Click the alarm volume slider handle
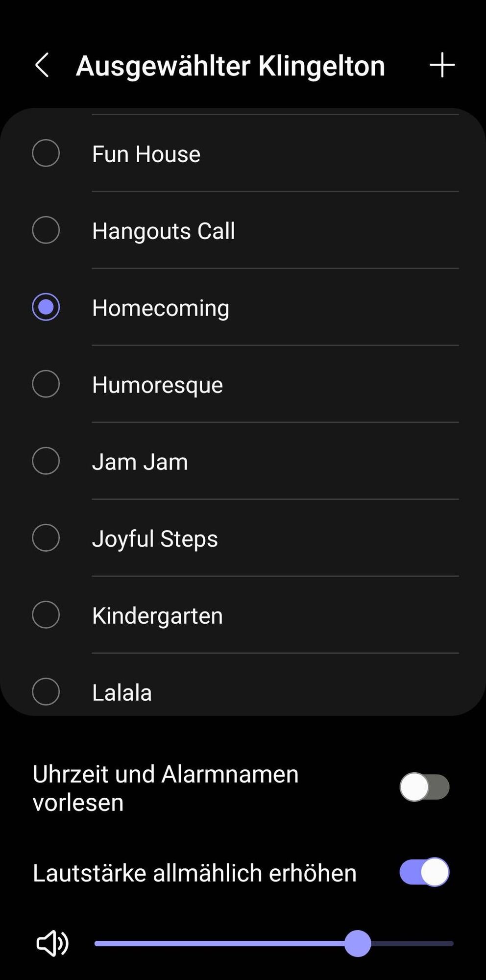486x980 pixels. [358, 943]
